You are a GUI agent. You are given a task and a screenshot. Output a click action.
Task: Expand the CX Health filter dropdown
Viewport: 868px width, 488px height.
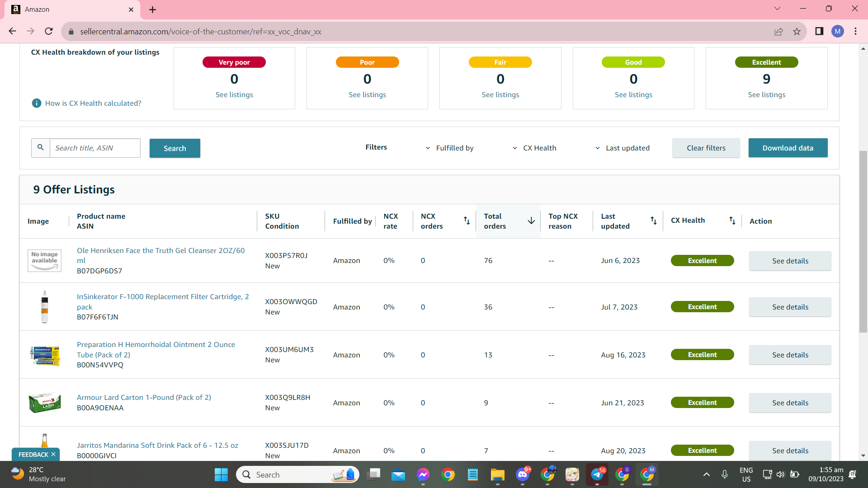coord(534,148)
